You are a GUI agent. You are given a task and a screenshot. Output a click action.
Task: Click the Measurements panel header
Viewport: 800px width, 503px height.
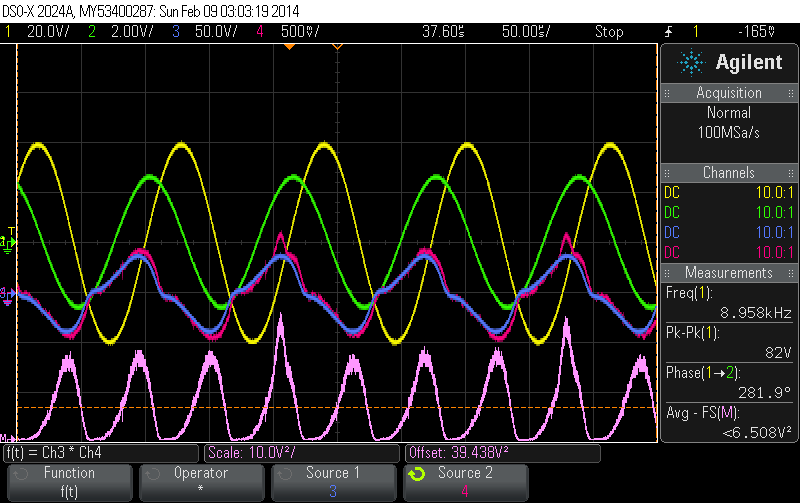(x=729, y=272)
